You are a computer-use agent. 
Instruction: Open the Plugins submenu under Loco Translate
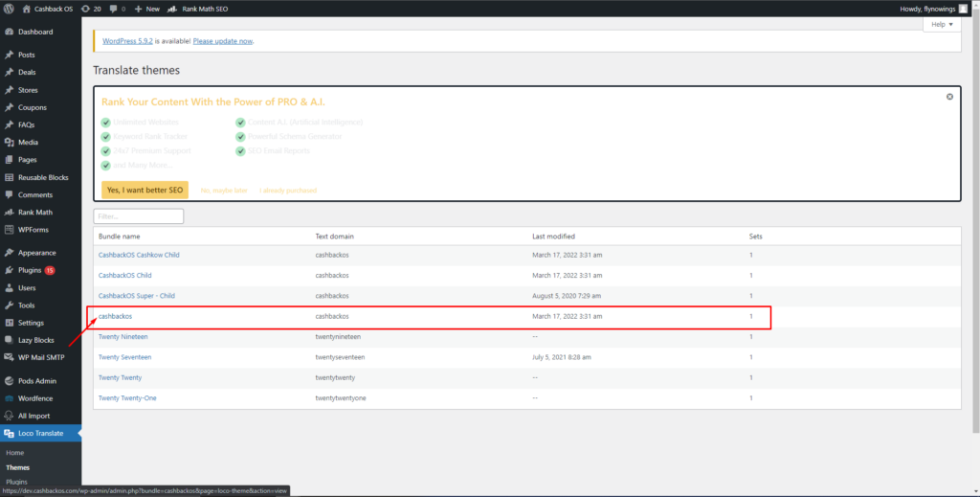[17, 482]
